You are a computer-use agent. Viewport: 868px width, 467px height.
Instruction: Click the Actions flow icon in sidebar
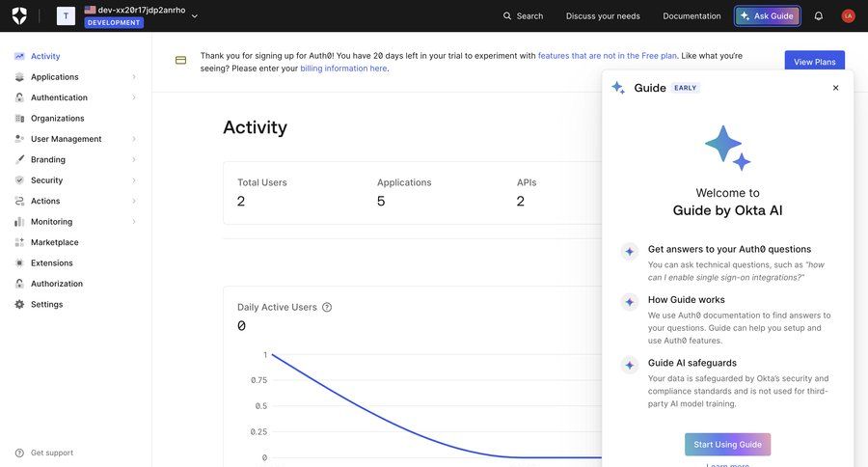(19, 201)
